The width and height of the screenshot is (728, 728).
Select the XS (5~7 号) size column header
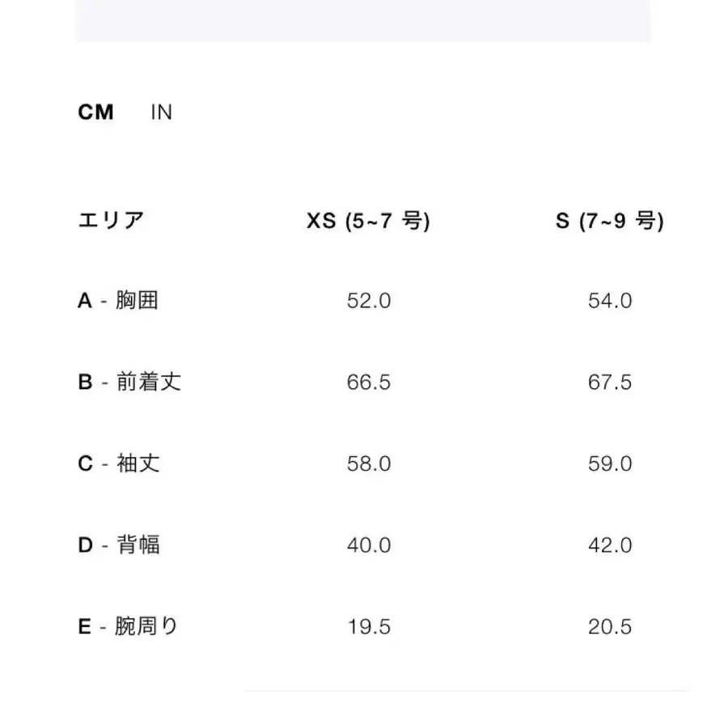click(368, 221)
